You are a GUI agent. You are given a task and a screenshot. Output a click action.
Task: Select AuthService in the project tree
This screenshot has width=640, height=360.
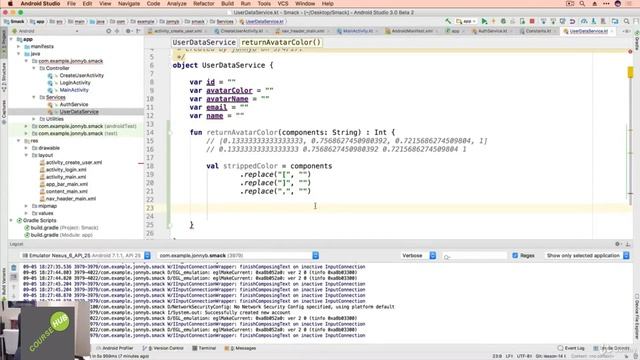tap(74, 104)
